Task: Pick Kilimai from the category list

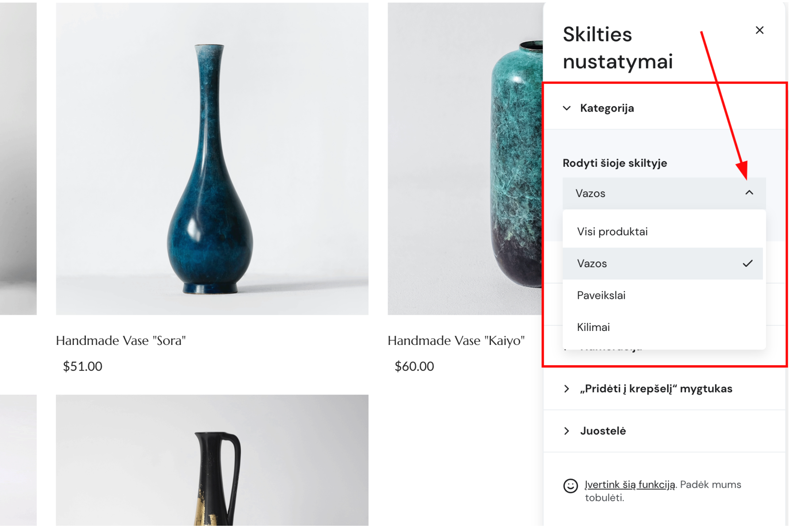Action: [x=593, y=327]
